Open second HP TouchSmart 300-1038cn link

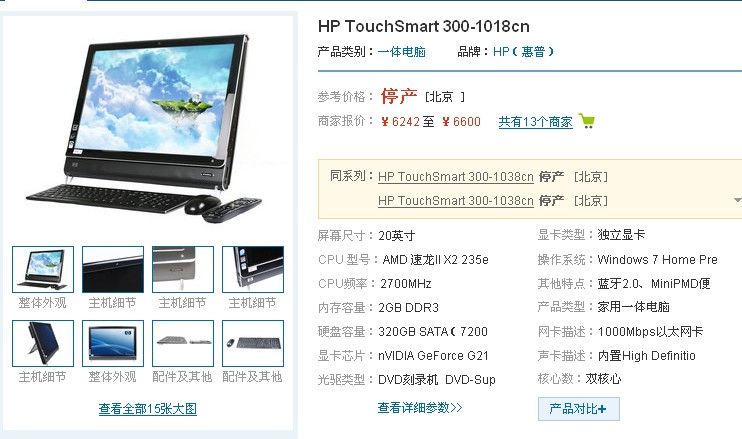click(456, 201)
